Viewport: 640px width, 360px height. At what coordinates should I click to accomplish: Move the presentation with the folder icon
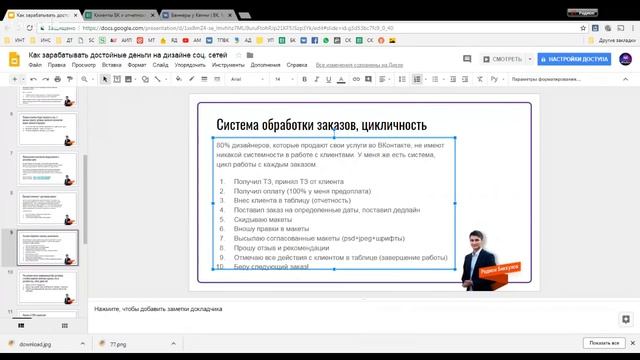pos(250,55)
